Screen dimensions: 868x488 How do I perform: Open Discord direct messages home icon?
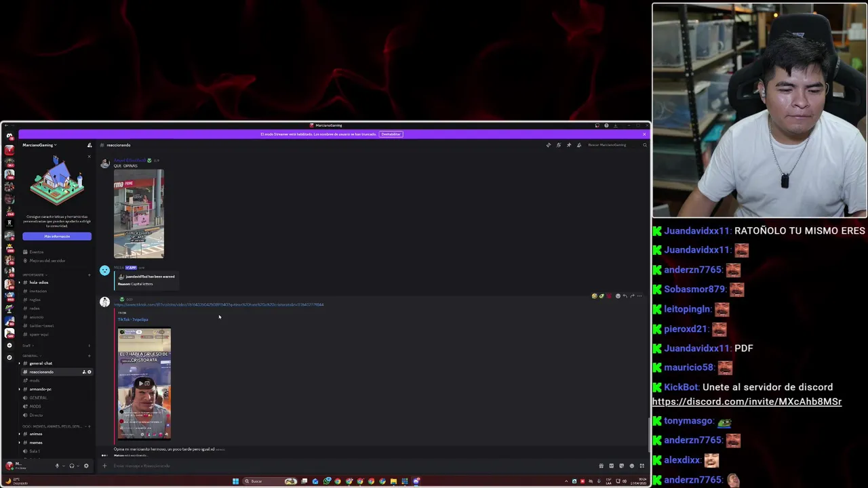[x=9, y=136]
